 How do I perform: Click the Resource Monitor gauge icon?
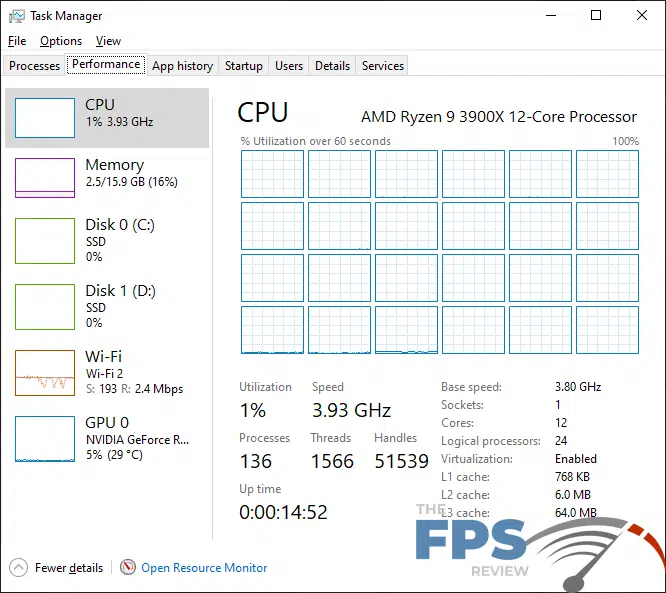coord(127,567)
